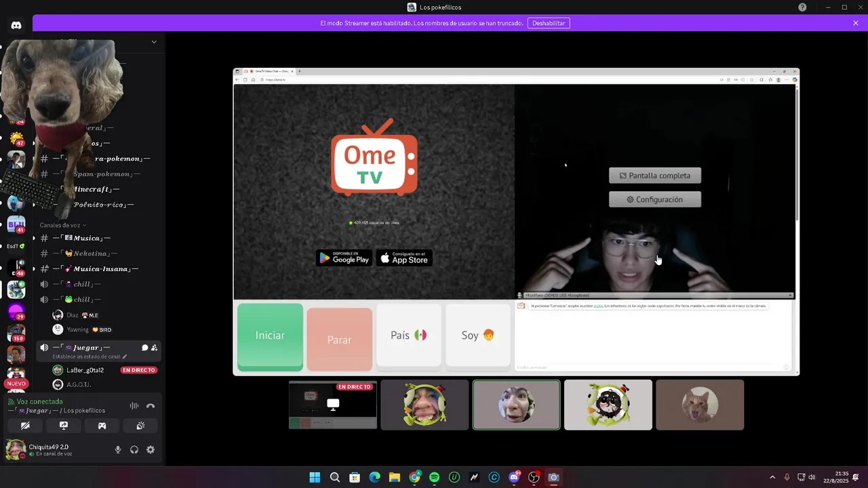Click the OmeTV chat message input field
Image resolution: width=868 pixels, height=488 pixels.
click(650, 367)
